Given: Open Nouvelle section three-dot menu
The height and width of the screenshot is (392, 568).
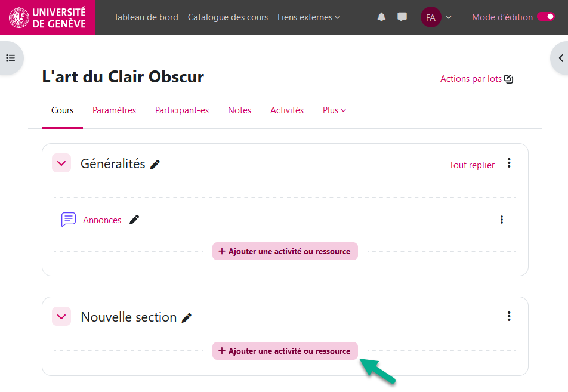Looking at the screenshot, I should [x=509, y=316].
